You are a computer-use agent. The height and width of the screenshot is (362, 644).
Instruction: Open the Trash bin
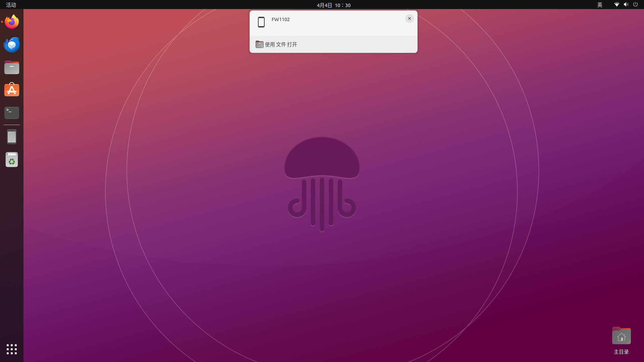[12, 160]
